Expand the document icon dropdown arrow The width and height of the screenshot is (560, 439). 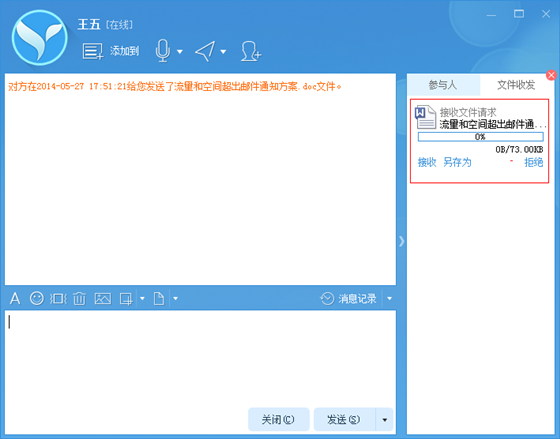pos(175,298)
